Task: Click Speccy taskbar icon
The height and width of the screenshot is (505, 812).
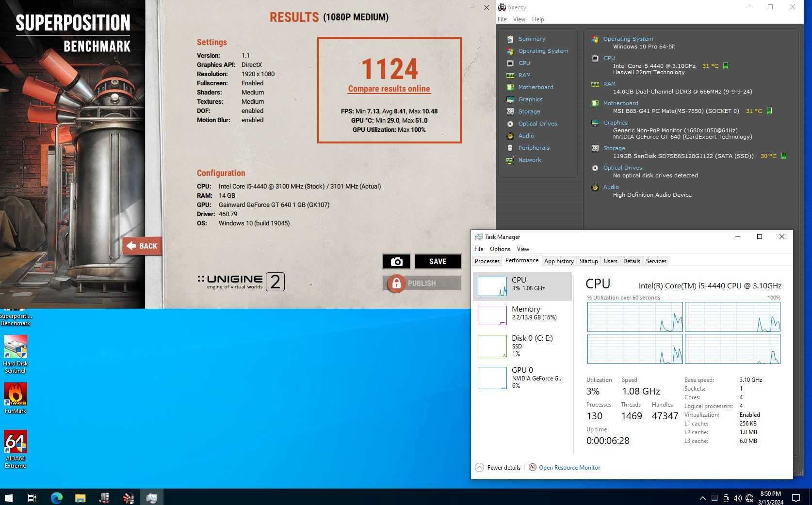Action: [x=104, y=498]
